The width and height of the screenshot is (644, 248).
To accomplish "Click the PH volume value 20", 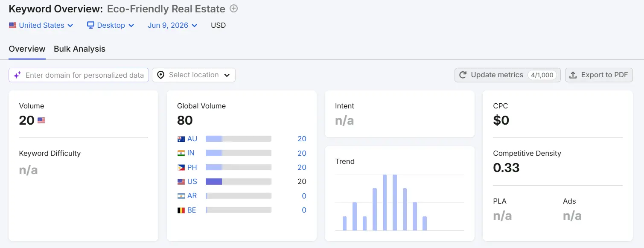I will click(302, 167).
